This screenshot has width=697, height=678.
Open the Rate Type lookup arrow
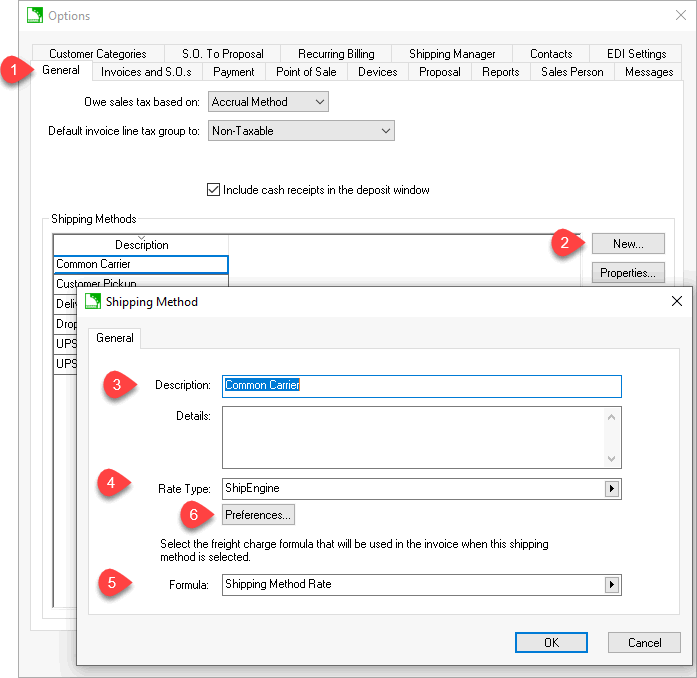tap(612, 489)
